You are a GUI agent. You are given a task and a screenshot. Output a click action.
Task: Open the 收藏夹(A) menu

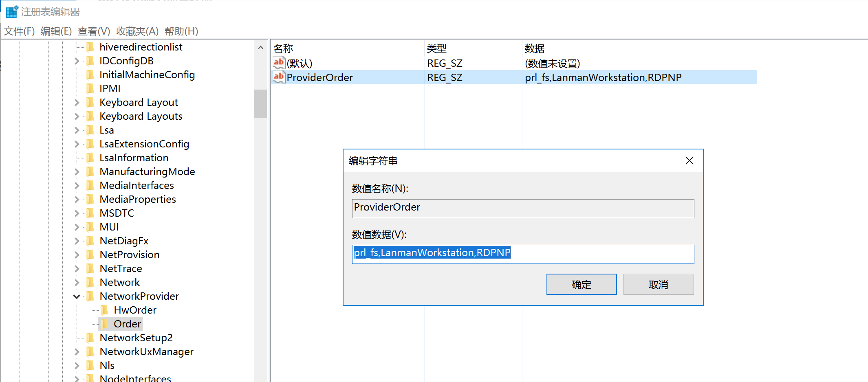click(137, 31)
